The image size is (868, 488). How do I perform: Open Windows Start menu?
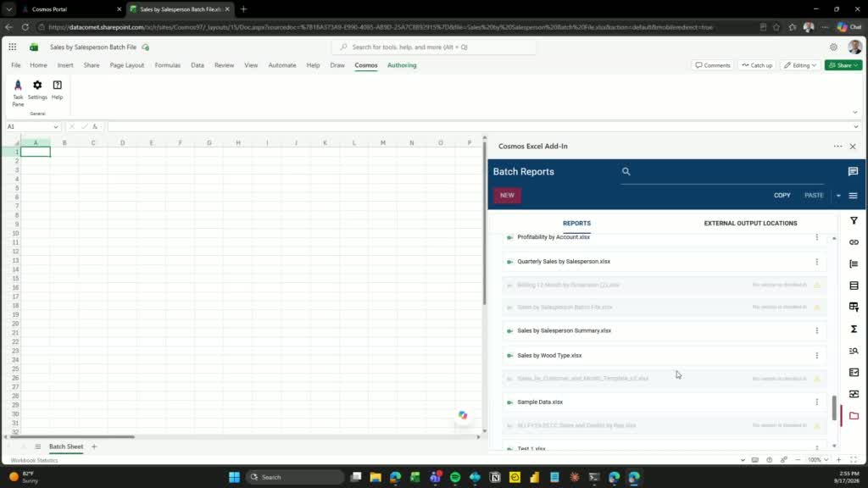(x=234, y=477)
